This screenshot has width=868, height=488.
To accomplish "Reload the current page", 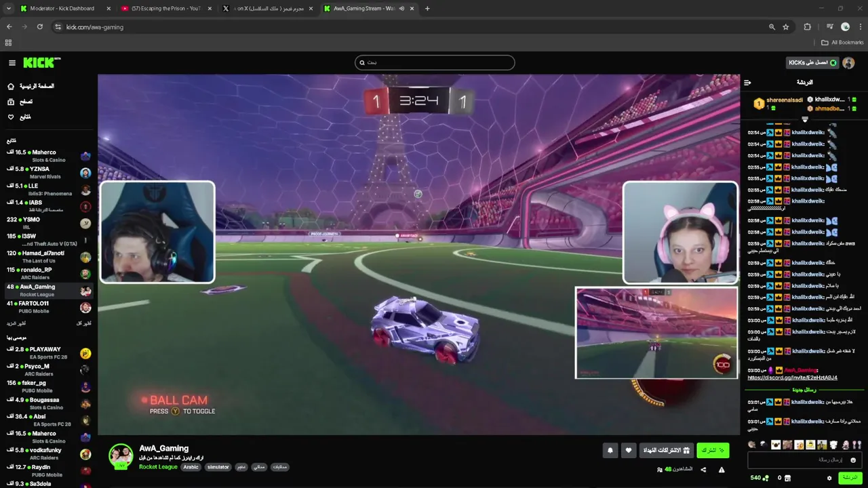I will pyautogui.click(x=40, y=26).
